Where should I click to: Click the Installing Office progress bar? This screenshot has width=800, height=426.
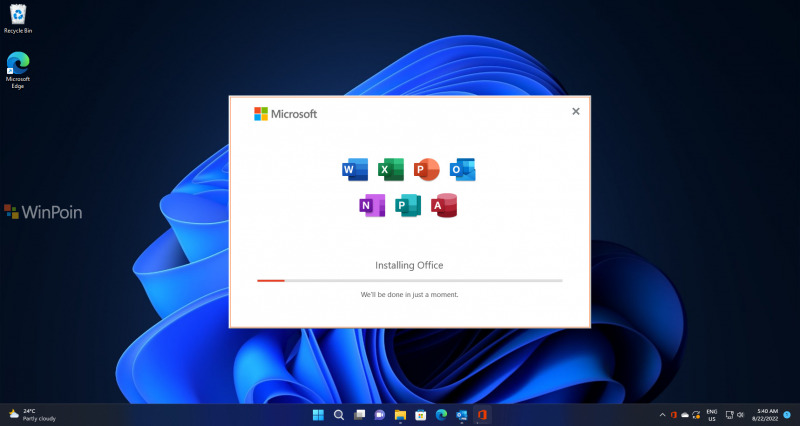(409, 281)
